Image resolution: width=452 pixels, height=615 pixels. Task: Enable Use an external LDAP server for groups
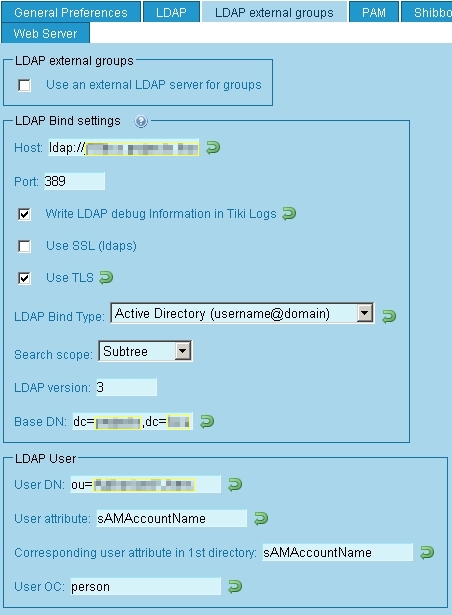click(24, 85)
